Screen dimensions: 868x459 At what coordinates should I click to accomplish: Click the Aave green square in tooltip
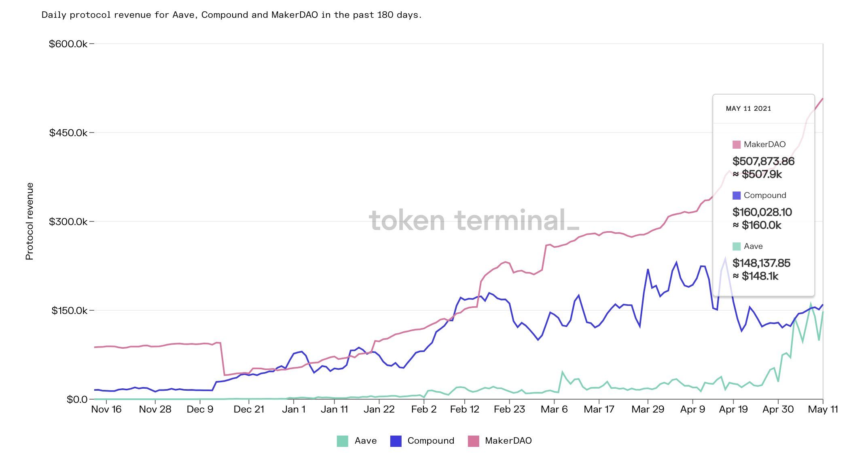(x=737, y=246)
